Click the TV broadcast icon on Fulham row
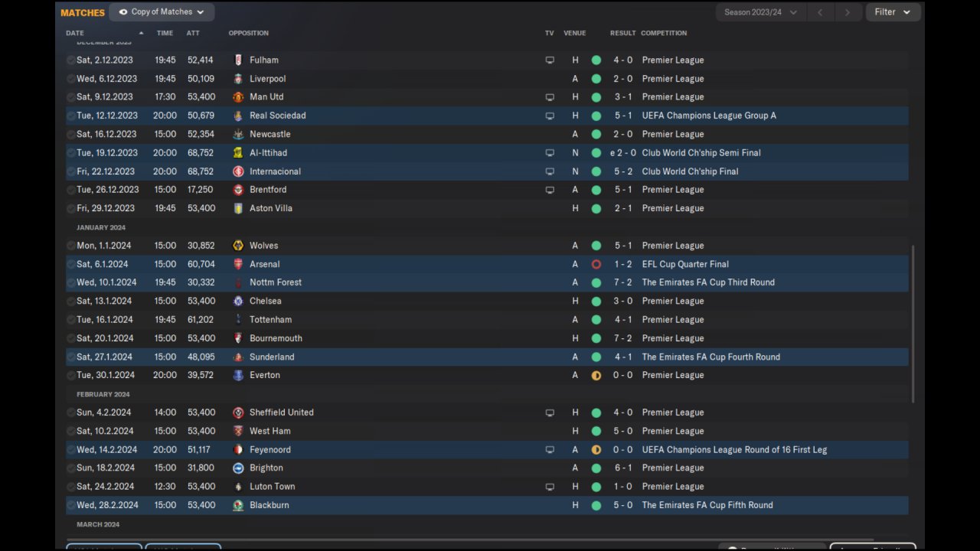980x551 pixels. click(550, 60)
